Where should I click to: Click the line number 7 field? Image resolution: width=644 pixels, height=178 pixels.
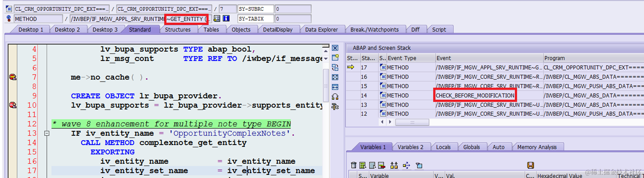point(228,9)
